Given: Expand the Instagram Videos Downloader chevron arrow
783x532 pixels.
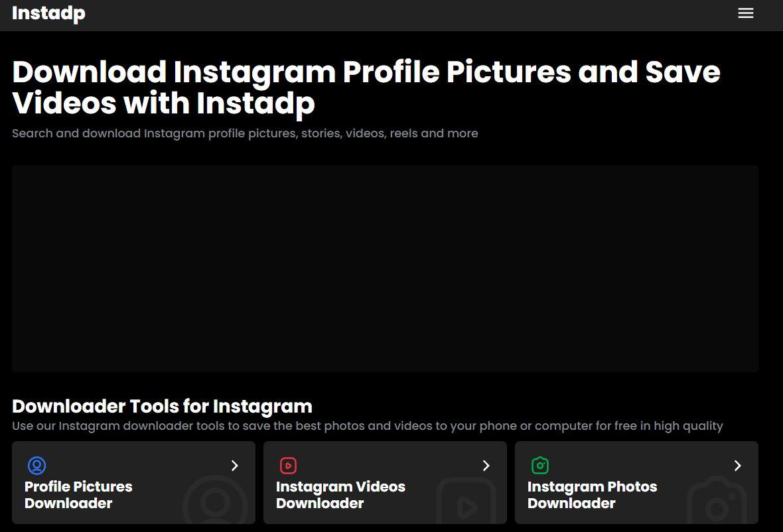Looking at the screenshot, I should point(486,466).
